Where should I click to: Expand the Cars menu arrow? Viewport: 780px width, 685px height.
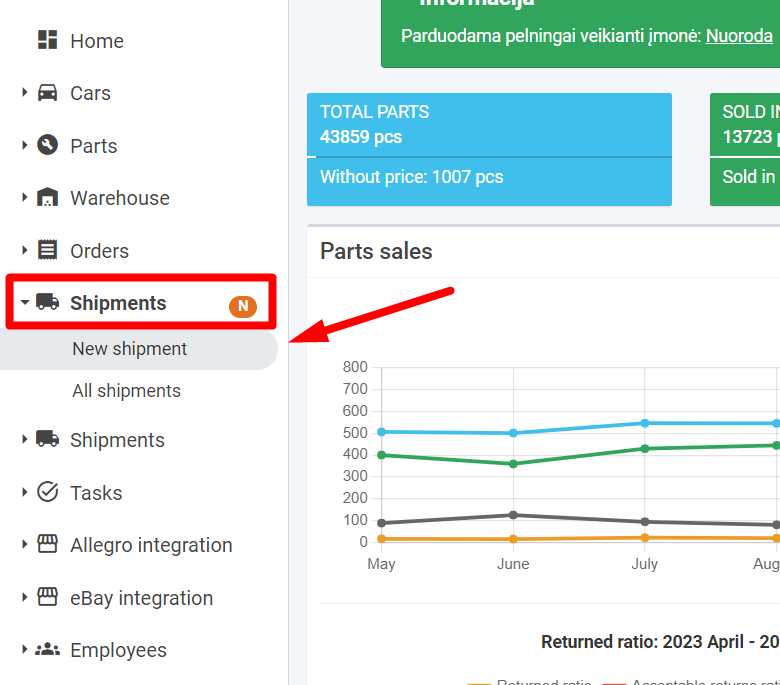24,92
